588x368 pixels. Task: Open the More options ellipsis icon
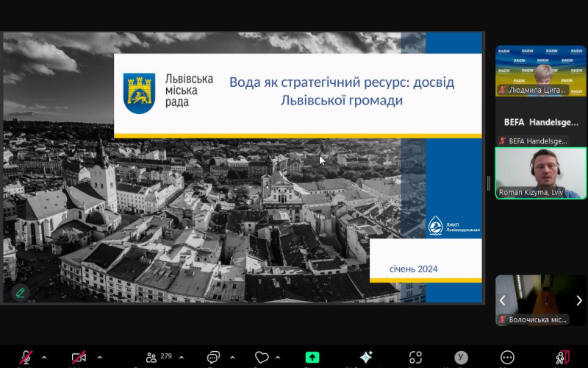pyautogui.click(x=507, y=357)
